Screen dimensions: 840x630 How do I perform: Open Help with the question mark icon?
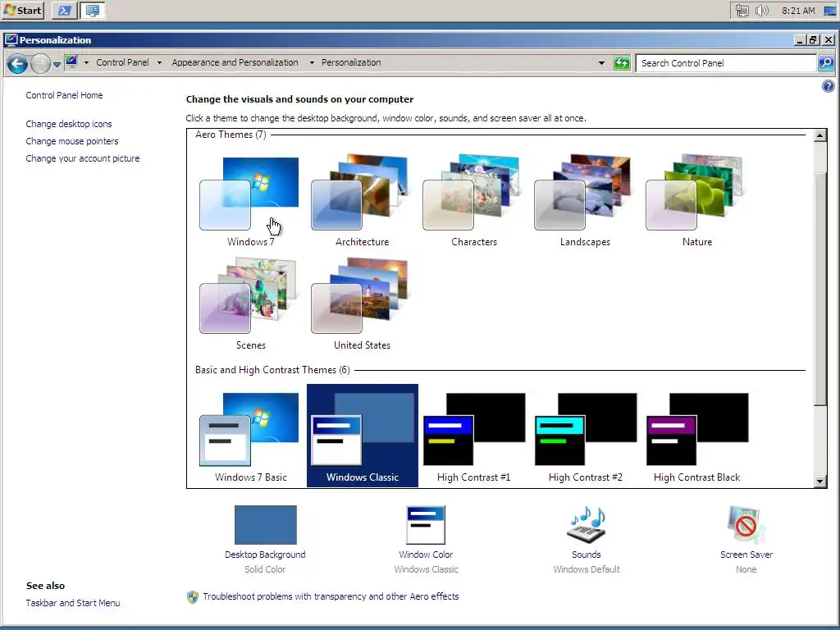coord(829,86)
